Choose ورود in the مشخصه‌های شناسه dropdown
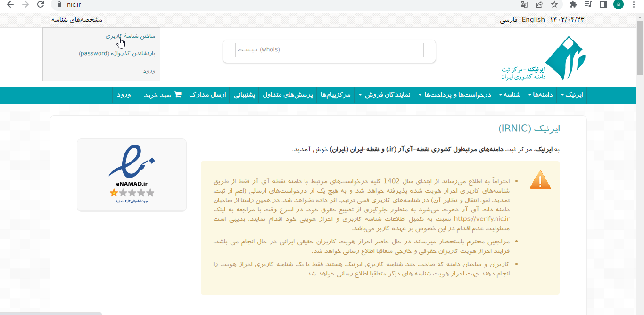The height and width of the screenshot is (315, 644). (x=149, y=71)
